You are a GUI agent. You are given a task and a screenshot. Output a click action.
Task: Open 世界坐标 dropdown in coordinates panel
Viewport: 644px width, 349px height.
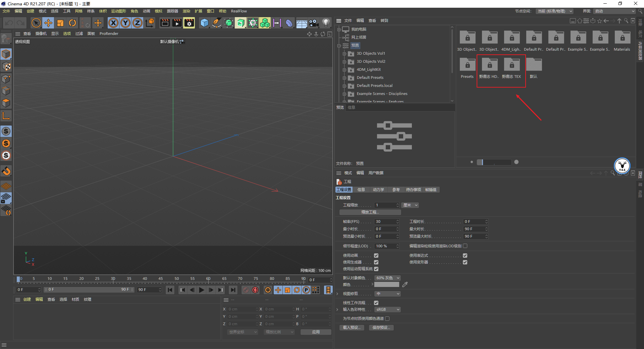tap(243, 332)
